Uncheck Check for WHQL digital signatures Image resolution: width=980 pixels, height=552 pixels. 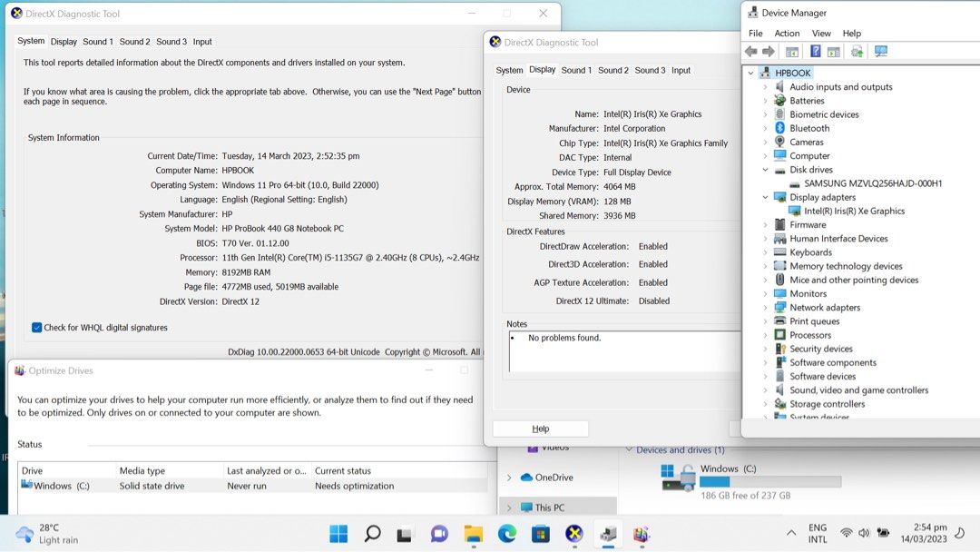[x=37, y=328]
